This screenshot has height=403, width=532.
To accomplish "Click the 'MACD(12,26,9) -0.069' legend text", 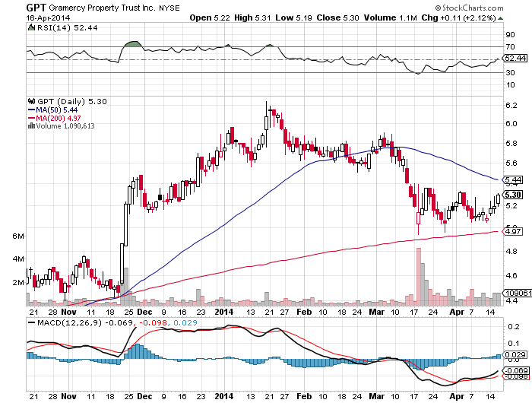I will [85, 322].
